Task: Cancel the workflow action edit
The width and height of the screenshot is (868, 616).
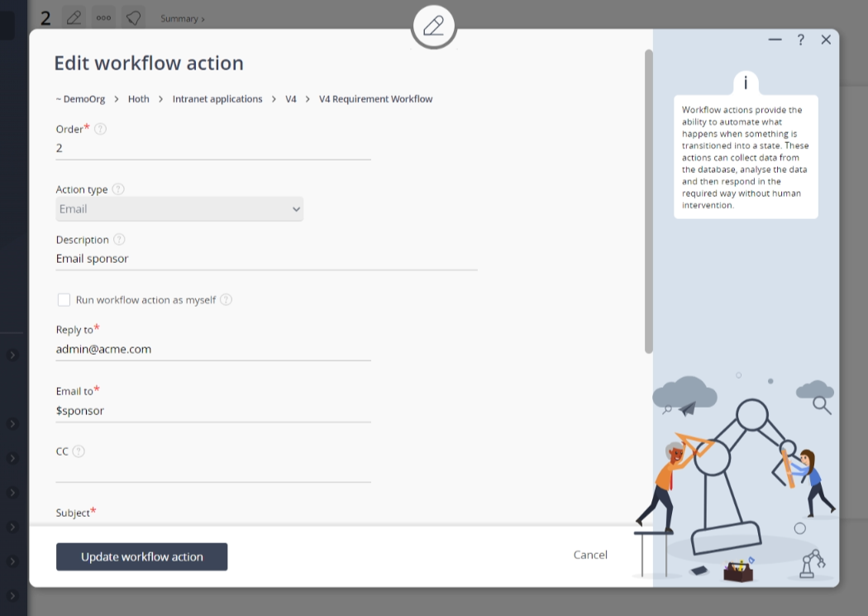Action: tap(590, 555)
